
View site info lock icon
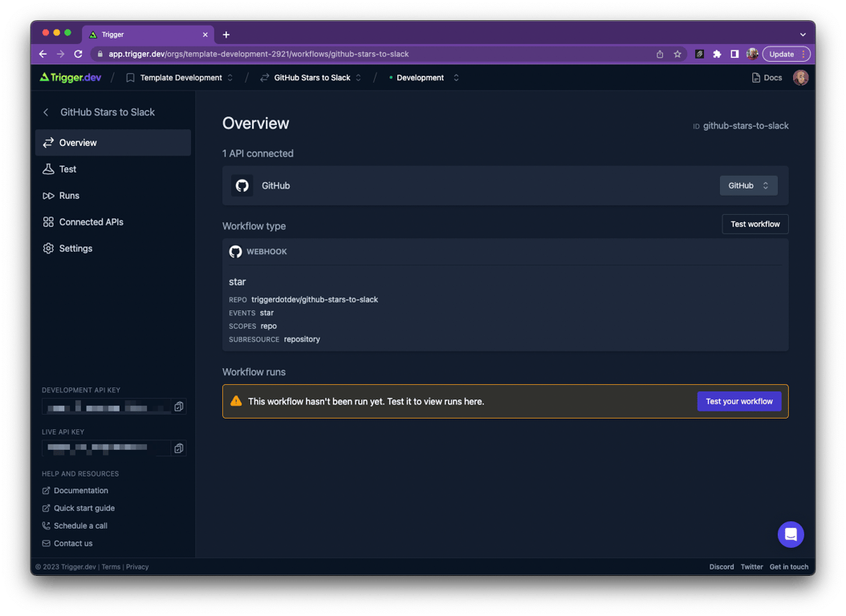coord(100,54)
